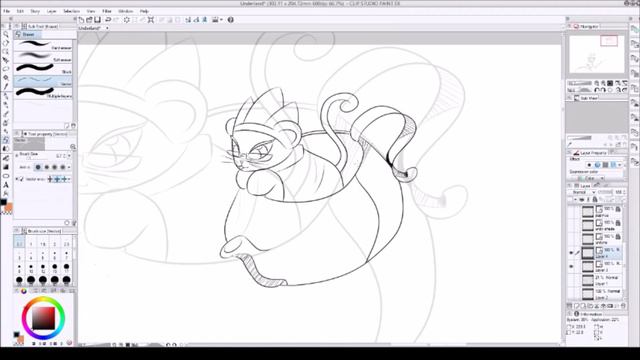Screen dimensions: 640x360
Task: Open the File menu
Action: (6, 11)
